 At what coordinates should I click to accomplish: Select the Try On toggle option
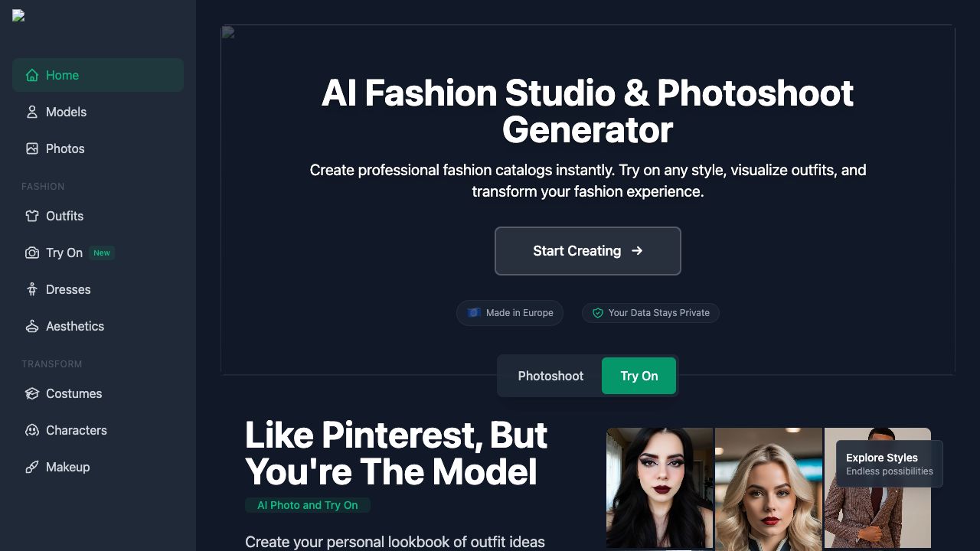(639, 376)
